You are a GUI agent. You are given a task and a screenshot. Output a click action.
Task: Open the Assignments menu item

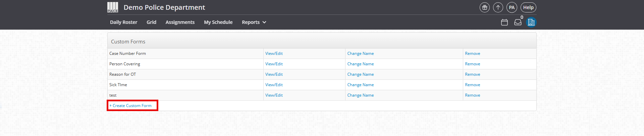180,22
